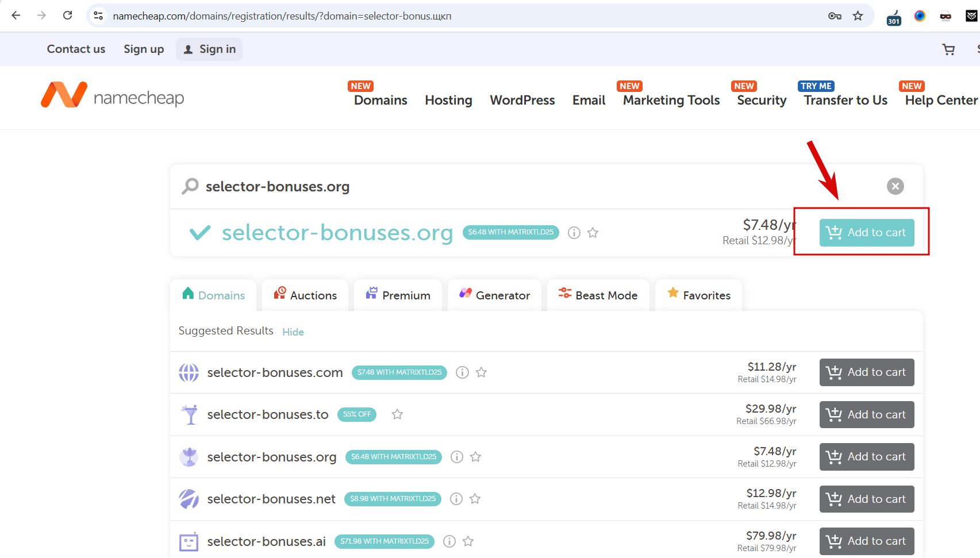Image resolution: width=980 pixels, height=558 pixels.
Task: Star selector-bonuses.ai as a favorite
Action: point(468,541)
